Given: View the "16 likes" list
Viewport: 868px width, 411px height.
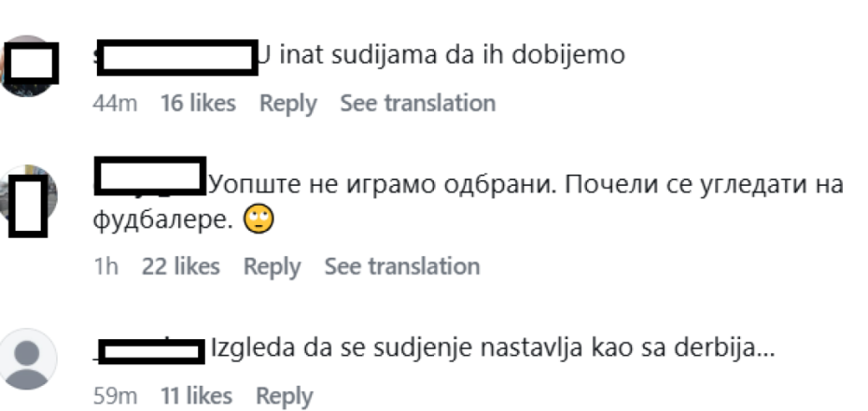Looking at the screenshot, I should [x=198, y=103].
